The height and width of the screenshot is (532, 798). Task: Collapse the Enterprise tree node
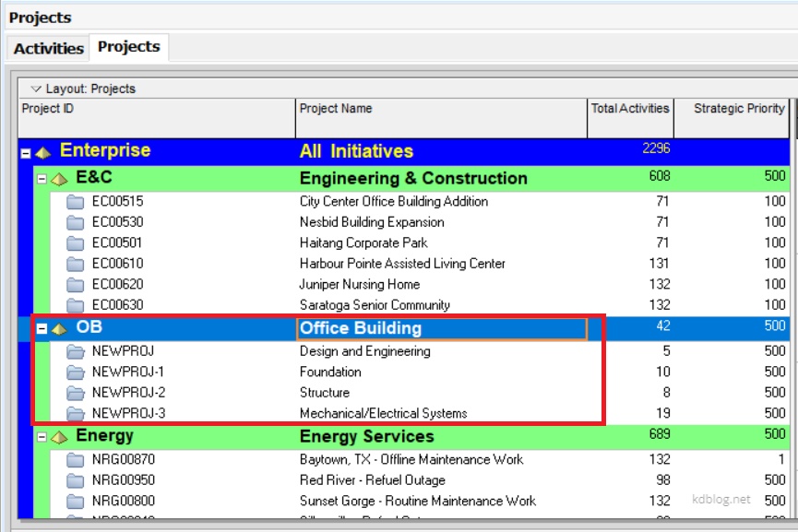(x=26, y=153)
